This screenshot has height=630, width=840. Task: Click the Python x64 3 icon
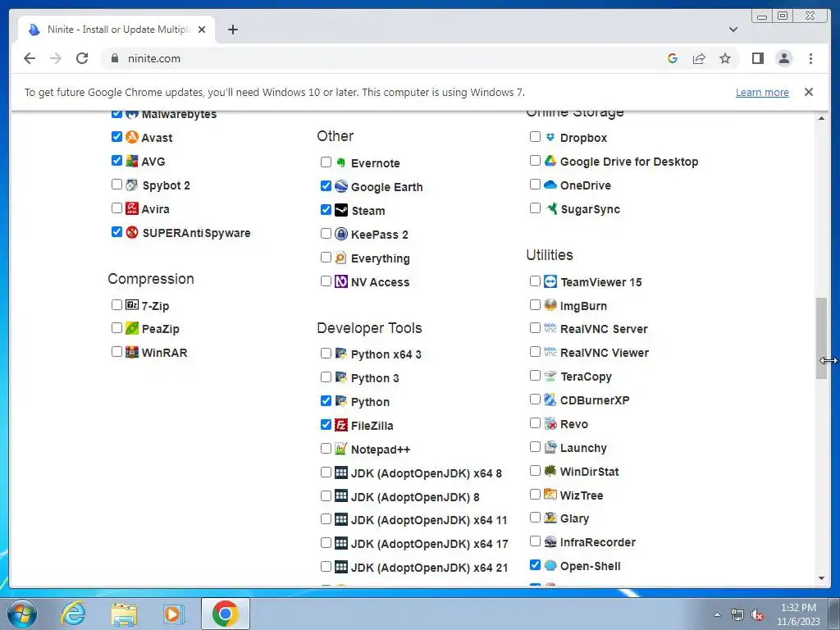pyautogui.click(x=341, y=354)
